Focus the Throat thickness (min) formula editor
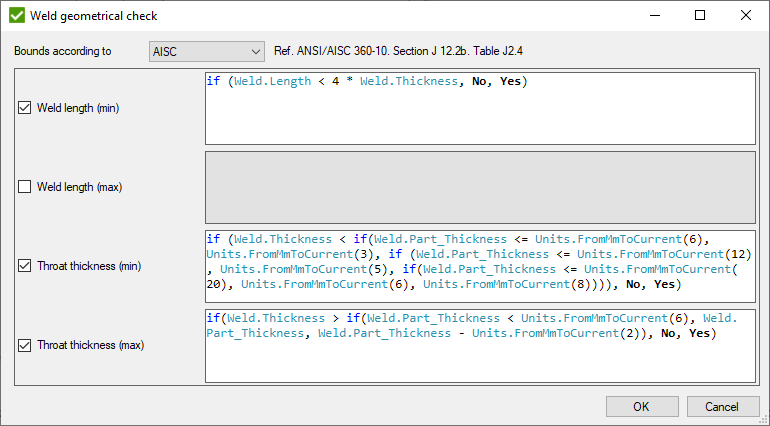This screenshot has width=770, height=426. (480, 266)
